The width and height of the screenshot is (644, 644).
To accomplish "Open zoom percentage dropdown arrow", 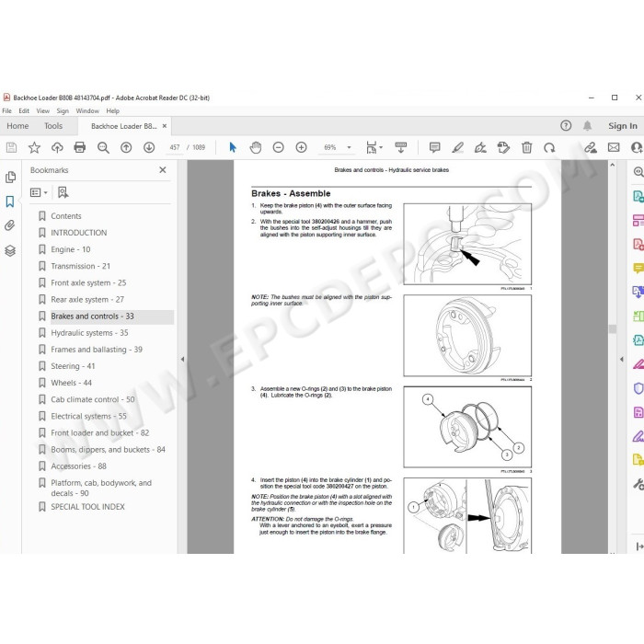I will 349,147.
